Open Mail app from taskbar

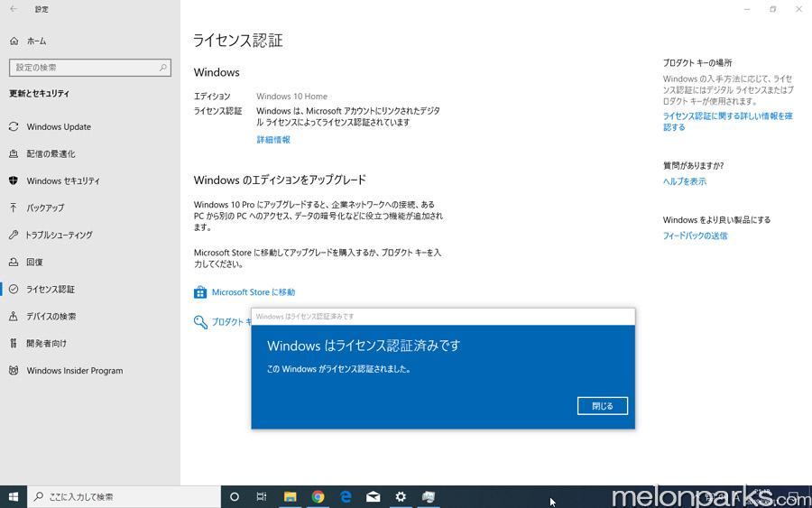coord(373,496)
